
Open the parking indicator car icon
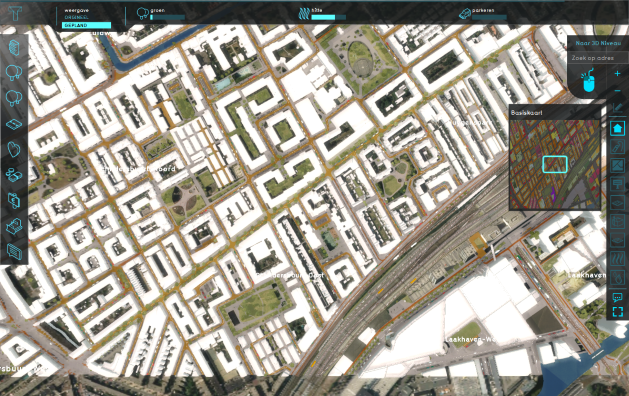click(465, 14)
